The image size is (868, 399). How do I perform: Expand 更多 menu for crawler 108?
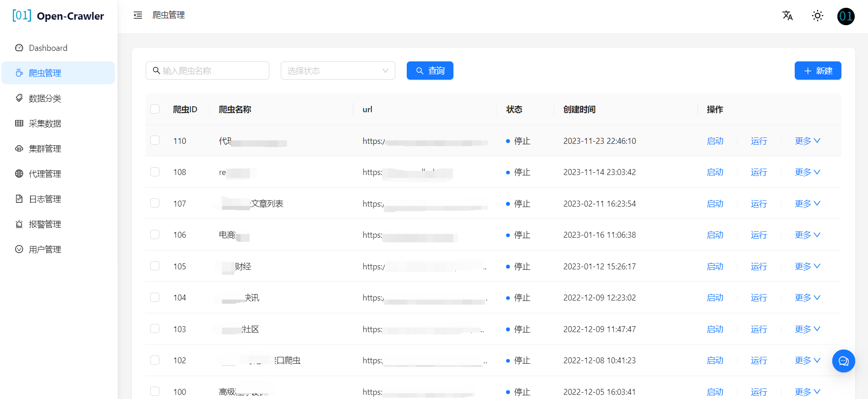[808, 172]
